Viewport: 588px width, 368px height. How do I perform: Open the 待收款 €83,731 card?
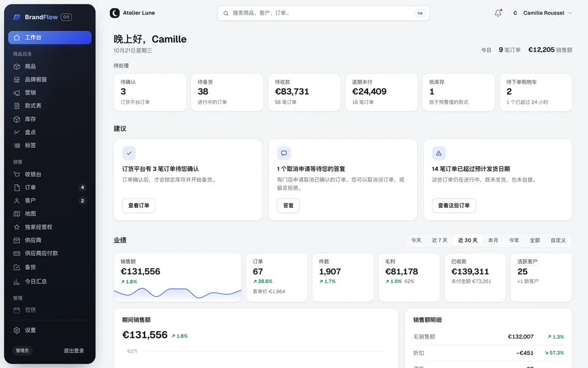click(304, 93)
